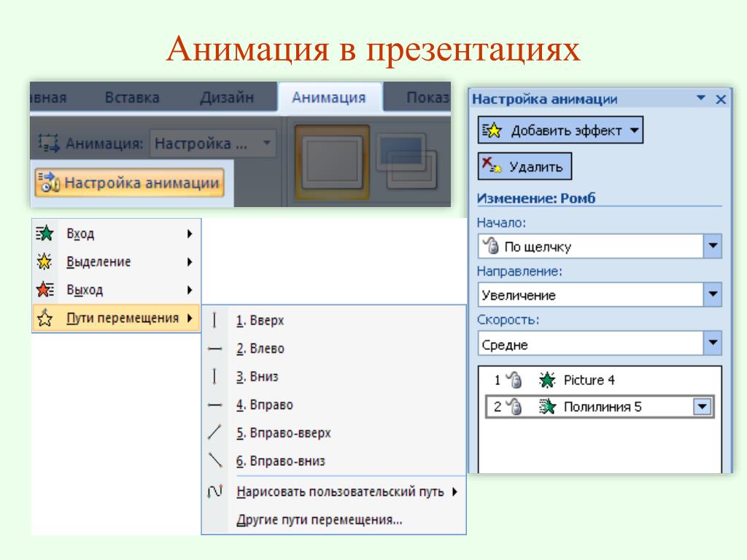Click the Добавить эффект button
747x560 pixels.
(x=560, y=130)
